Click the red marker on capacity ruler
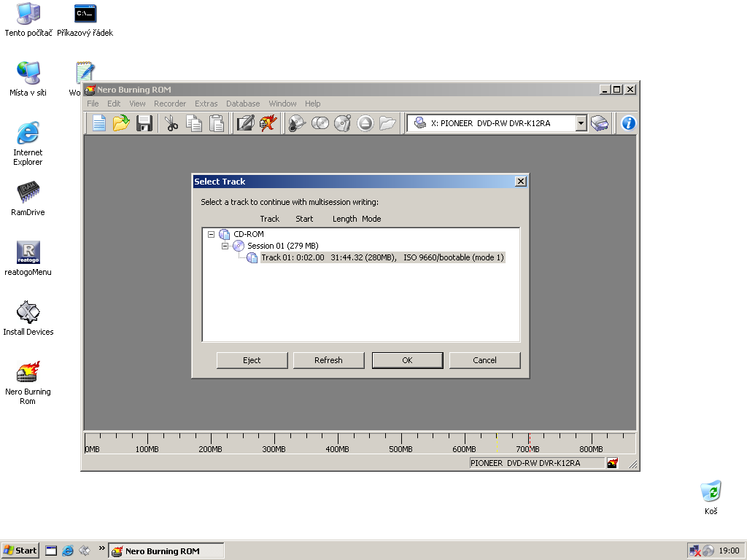747x560 pixels. 529,443
